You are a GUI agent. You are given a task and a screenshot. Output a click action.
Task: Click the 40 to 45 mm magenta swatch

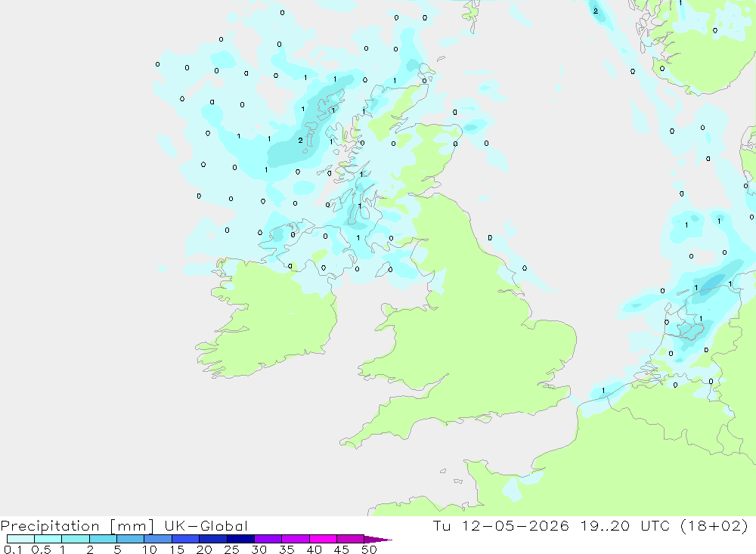tap(323, 539)
